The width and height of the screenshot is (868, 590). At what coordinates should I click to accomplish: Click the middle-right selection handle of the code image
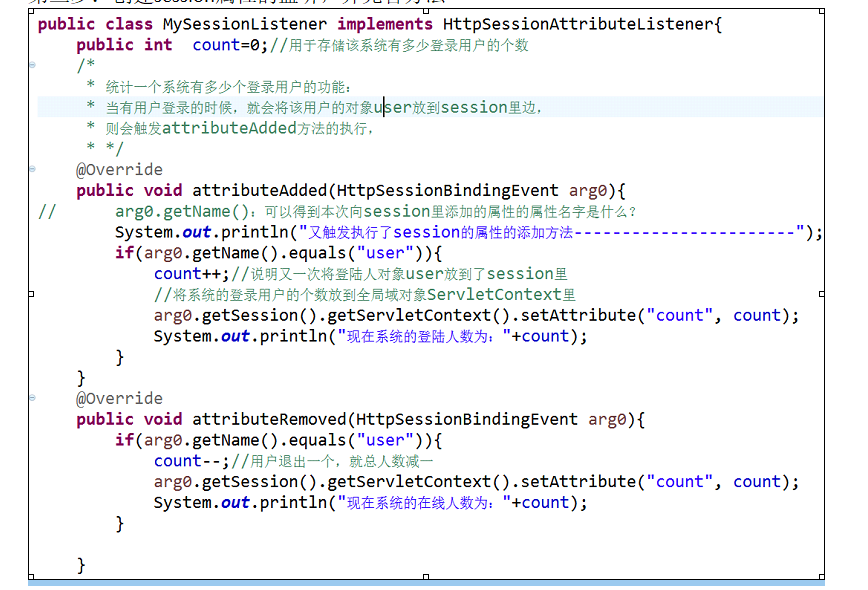click(x=822, y=294)
